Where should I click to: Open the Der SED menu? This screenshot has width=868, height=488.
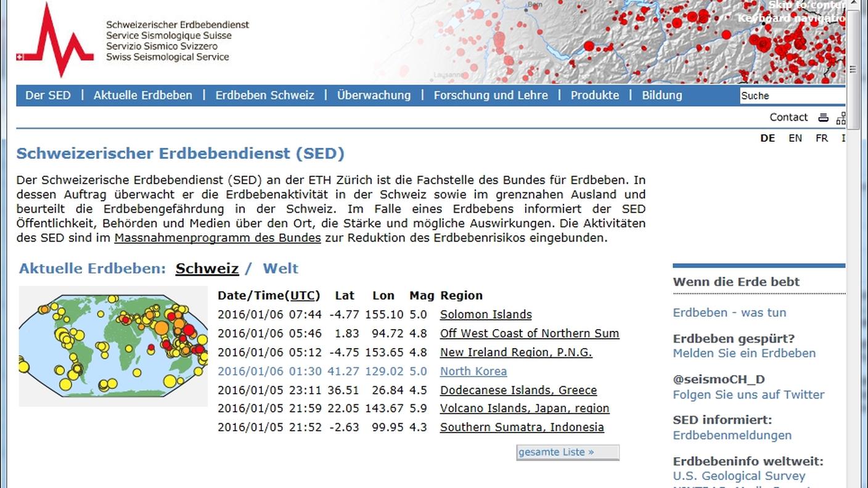coord(48,96)
